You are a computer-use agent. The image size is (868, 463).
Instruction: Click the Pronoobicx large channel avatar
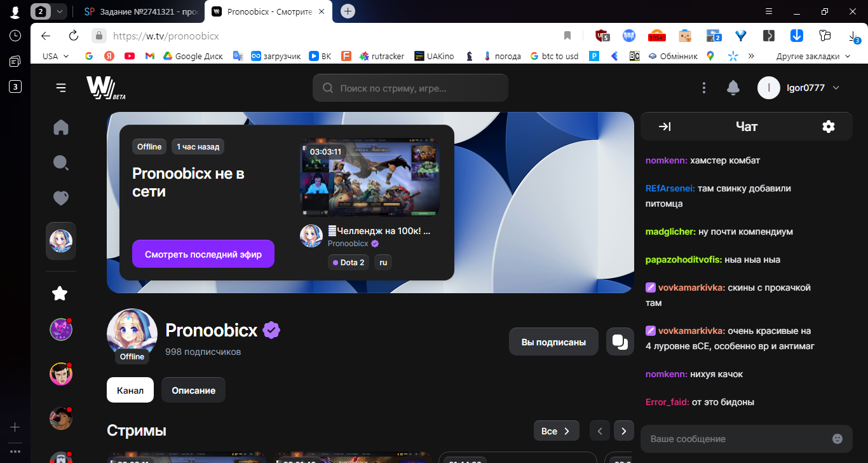(x=132, y=334)
